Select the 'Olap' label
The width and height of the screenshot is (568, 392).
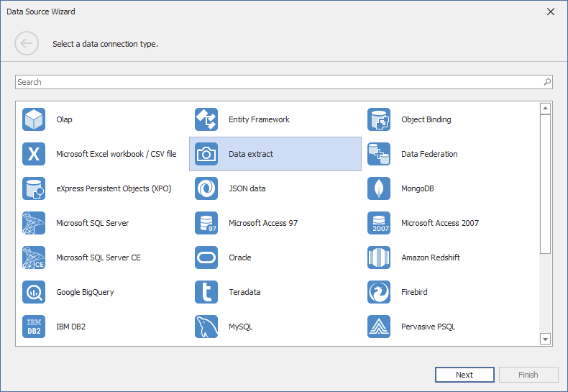coord(64,119)
